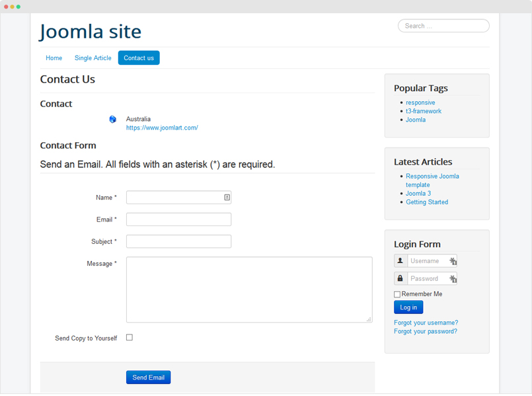The image size is (532, 396).
Task: Click the Contact Us page heading
Action: tap(67, 79)
